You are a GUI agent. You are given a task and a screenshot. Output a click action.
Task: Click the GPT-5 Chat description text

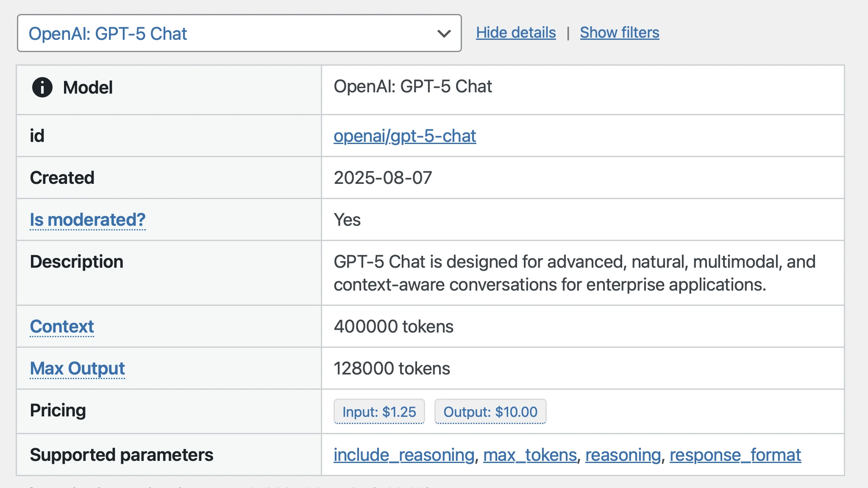574,273
